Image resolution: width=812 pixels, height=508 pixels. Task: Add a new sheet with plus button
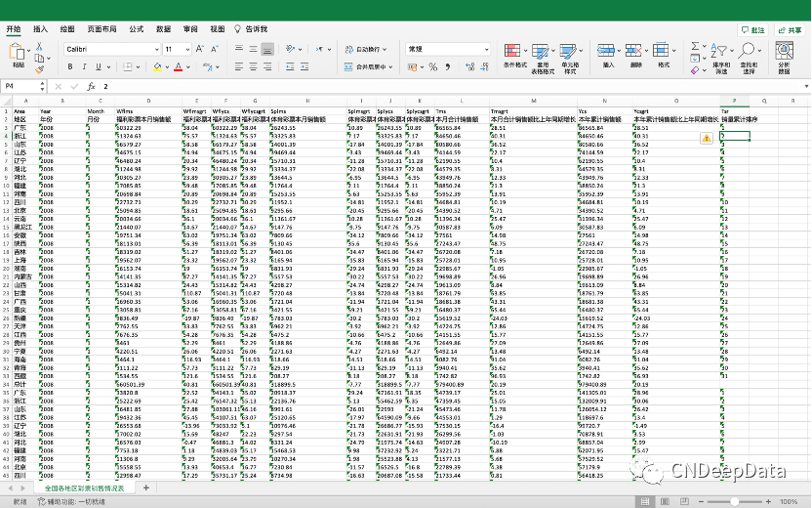[146, 487]
